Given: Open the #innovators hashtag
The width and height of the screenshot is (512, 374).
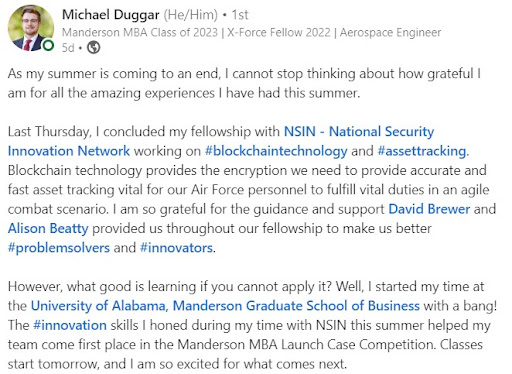Looking at the screenshot, I should 176,248.
